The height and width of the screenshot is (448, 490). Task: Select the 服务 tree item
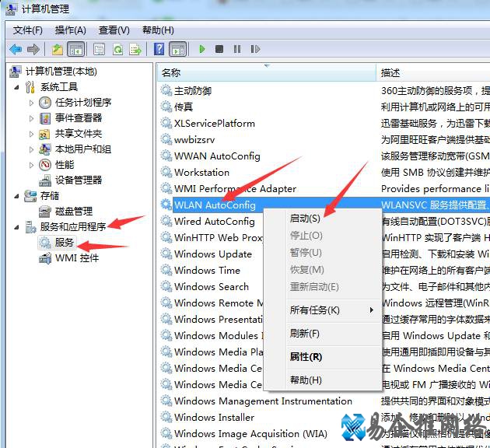pyautogui.click(x=64, y=243)
